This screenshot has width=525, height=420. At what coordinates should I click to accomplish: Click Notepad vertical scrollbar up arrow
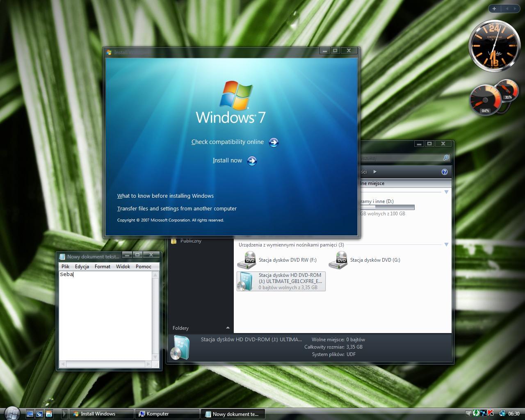[155, 275]
